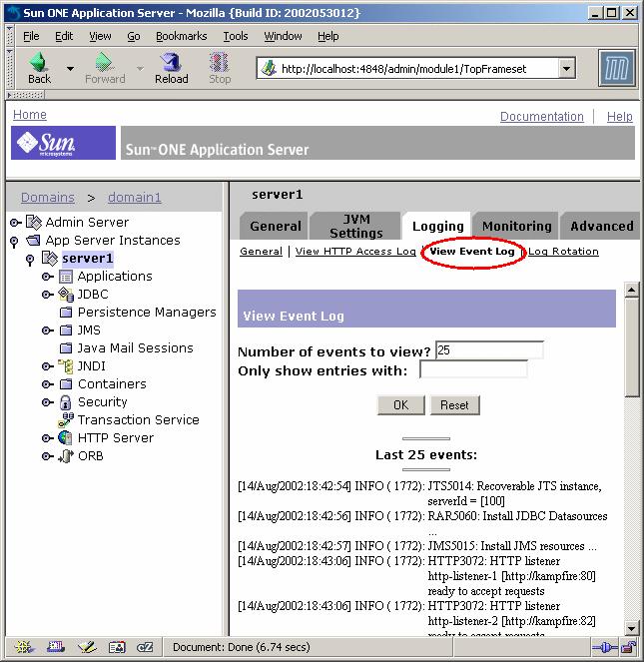Image resolution: width=644 pixels, height=662 pixels.
Task: Switch to the General tab
Action: [x=275, y=226]
